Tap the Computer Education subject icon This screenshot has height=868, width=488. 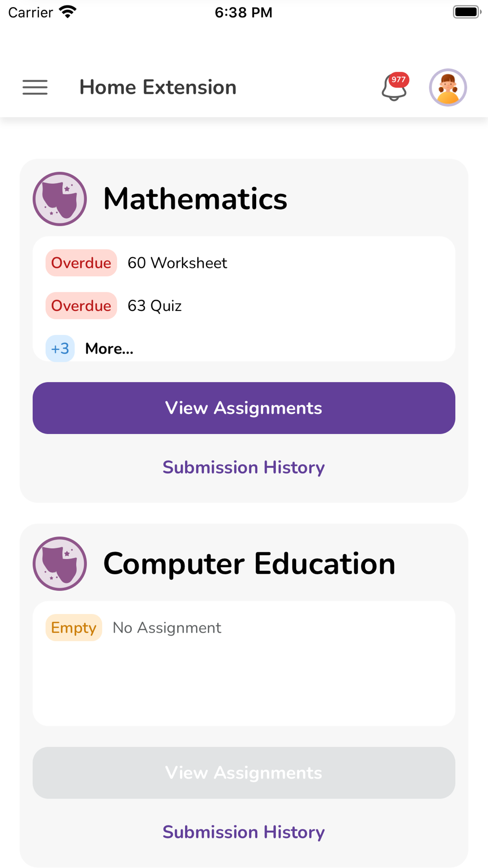click(60, 563)
